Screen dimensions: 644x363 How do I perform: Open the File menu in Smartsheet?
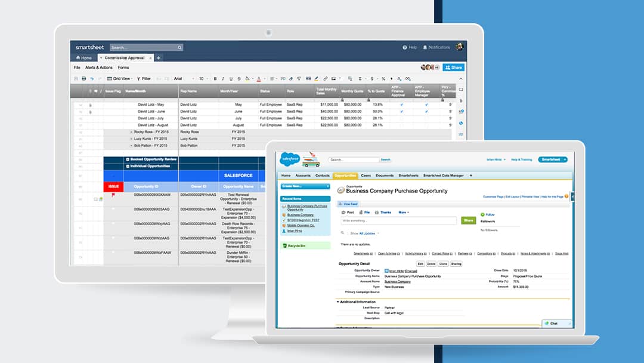pos(77,67)
